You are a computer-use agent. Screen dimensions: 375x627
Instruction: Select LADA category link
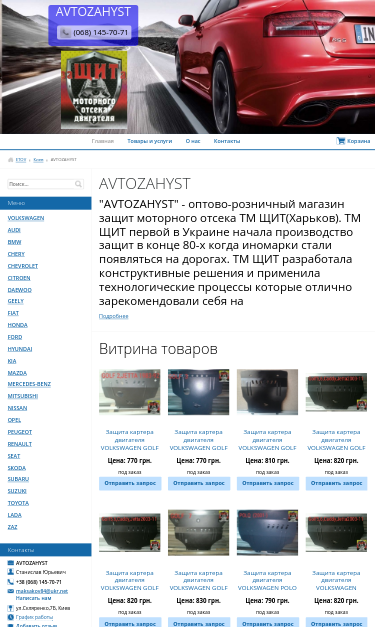[14, 515]
